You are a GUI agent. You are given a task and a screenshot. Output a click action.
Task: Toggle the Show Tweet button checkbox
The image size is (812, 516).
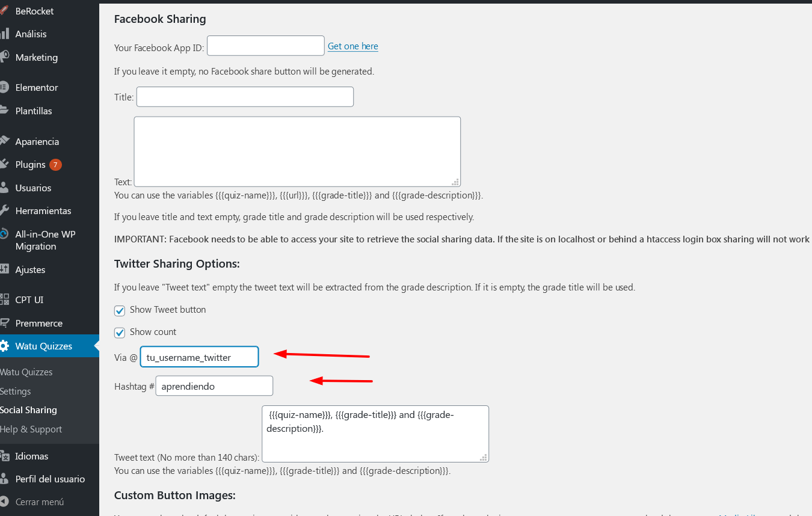pos(120,310)
